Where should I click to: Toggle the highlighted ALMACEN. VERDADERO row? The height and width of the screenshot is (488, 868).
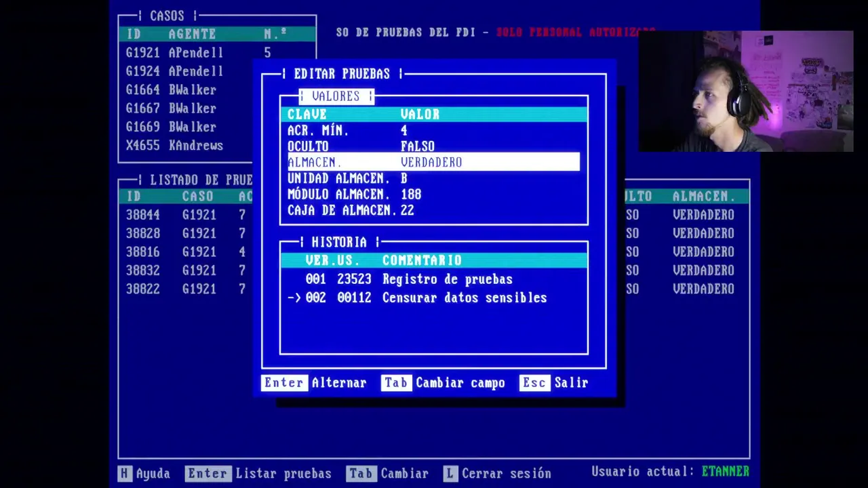[433, 162]
